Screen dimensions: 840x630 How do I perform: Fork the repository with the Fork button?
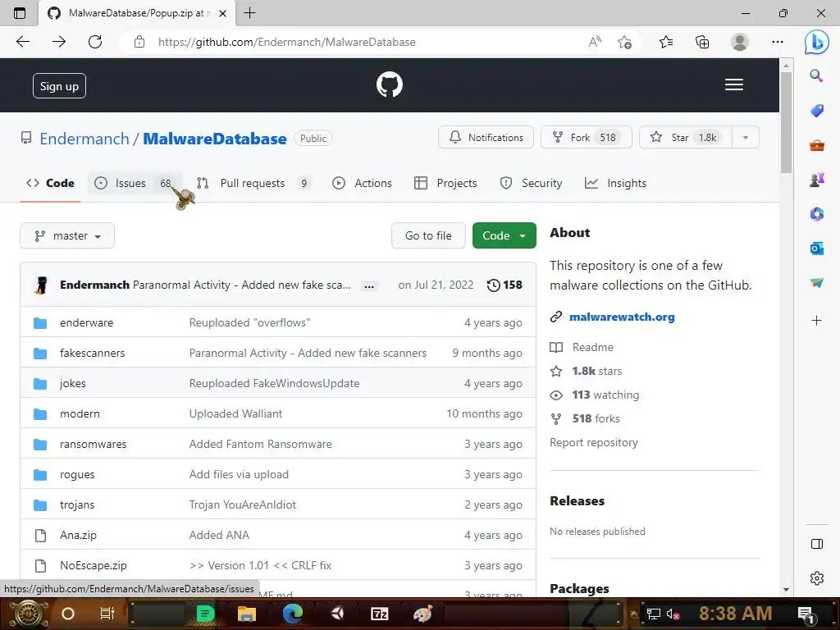tap(587, 138)
